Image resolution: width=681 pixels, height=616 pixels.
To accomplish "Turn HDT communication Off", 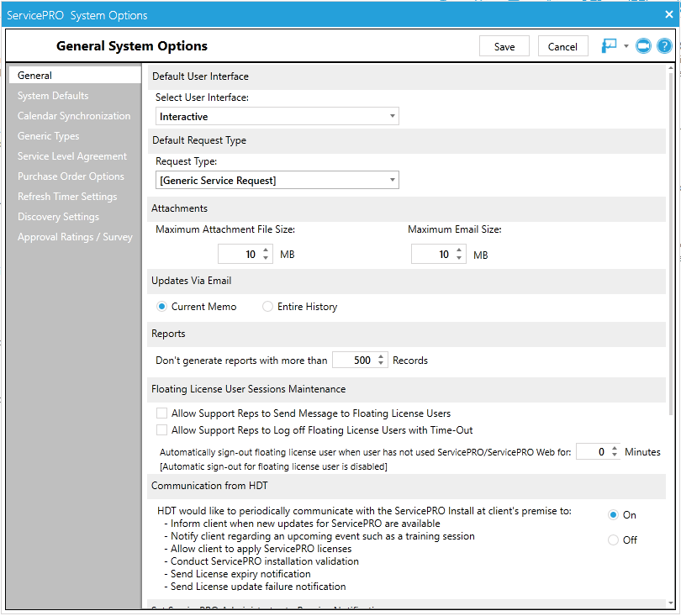I will [x=613, y=540].
